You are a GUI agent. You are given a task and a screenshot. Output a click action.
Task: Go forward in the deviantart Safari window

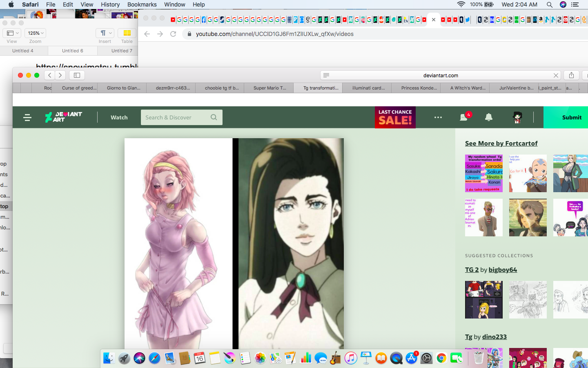60,75
